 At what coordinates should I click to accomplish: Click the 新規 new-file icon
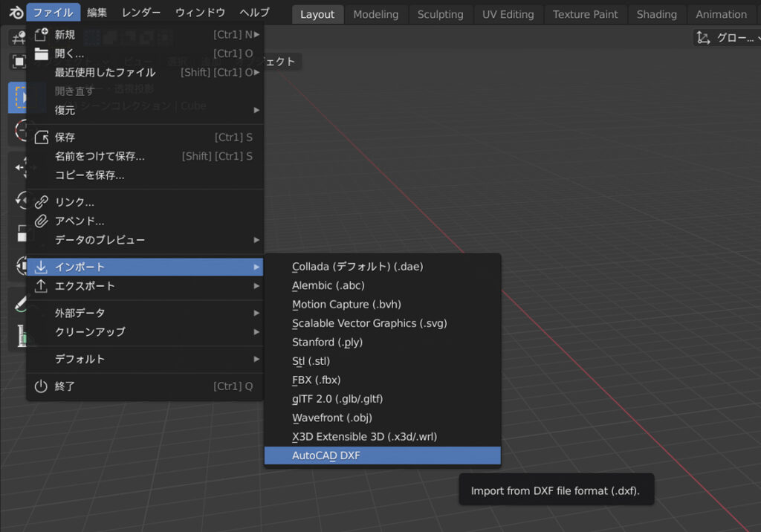pos(42,34)
